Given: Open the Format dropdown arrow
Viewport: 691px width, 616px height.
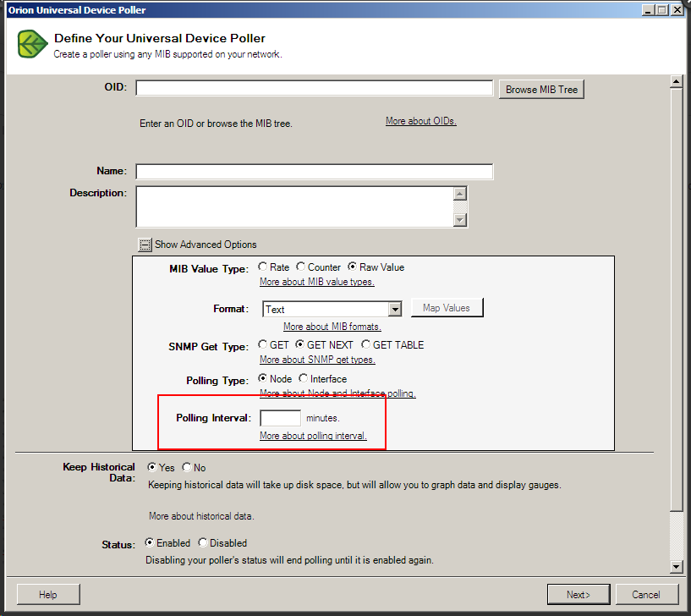Looking at the screenshot, I should point(395,309).
